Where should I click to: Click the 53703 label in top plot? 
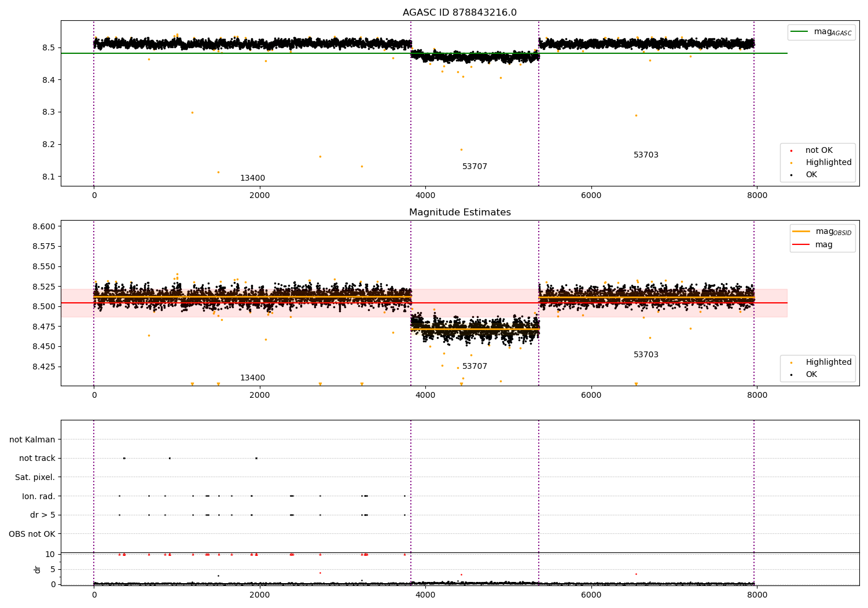[646, 155]
